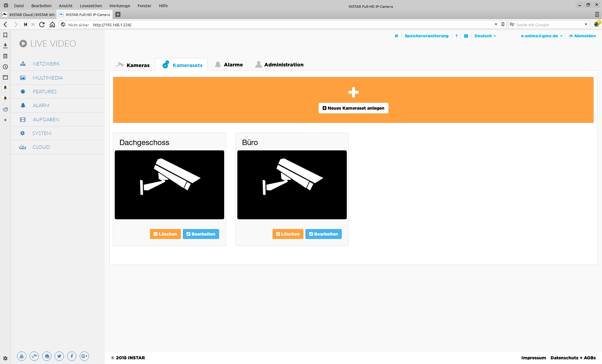Click the home icon in top navigation
Screen dimensions: 602x364
pyautogui.click(x=396, y=36)
